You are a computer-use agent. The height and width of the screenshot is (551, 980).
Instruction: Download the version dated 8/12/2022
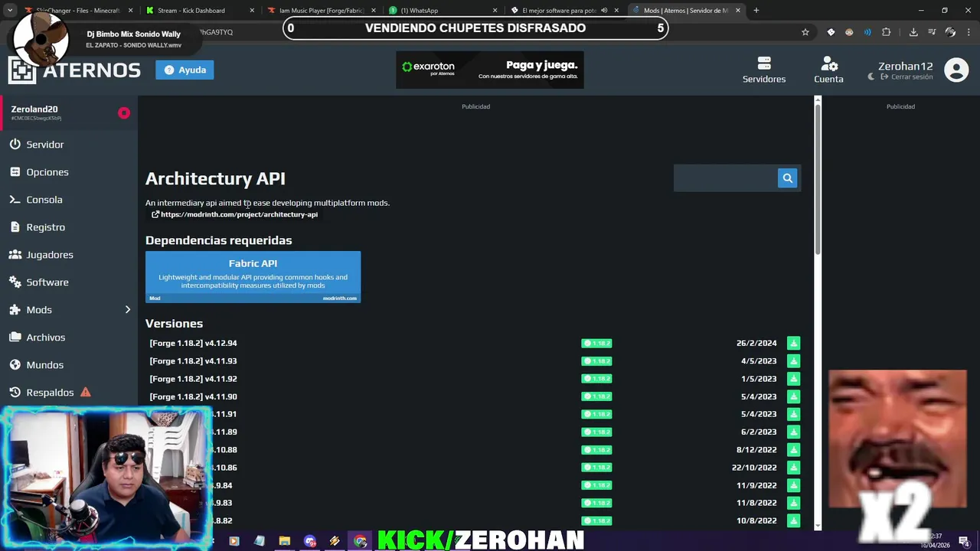[x=793, y=450]
